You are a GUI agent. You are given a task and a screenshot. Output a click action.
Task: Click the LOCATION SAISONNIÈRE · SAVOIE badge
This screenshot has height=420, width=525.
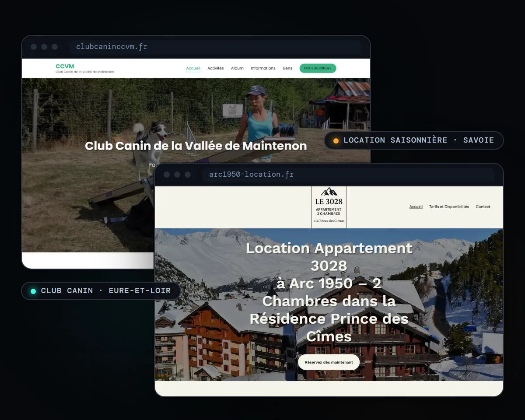pyautogui.click(x=414, y=140)
